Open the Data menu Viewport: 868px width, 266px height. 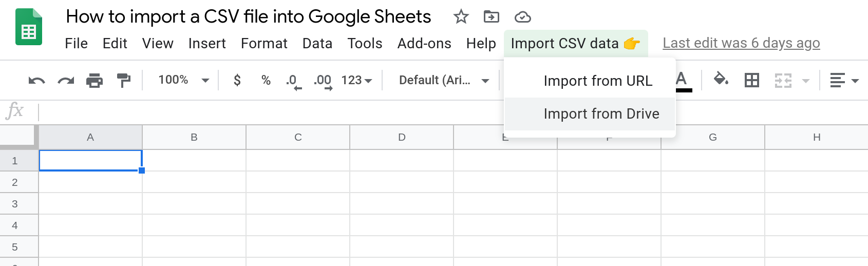coord(317,44)
